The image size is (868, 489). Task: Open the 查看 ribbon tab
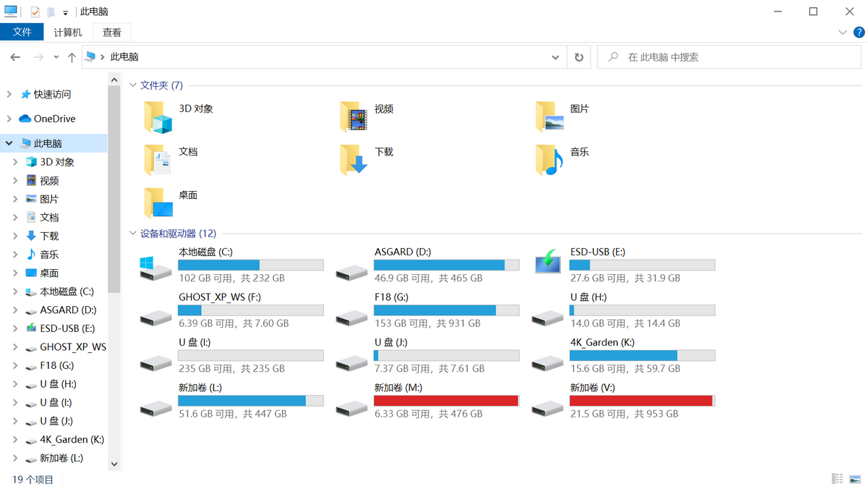click(x=112, y=33)
